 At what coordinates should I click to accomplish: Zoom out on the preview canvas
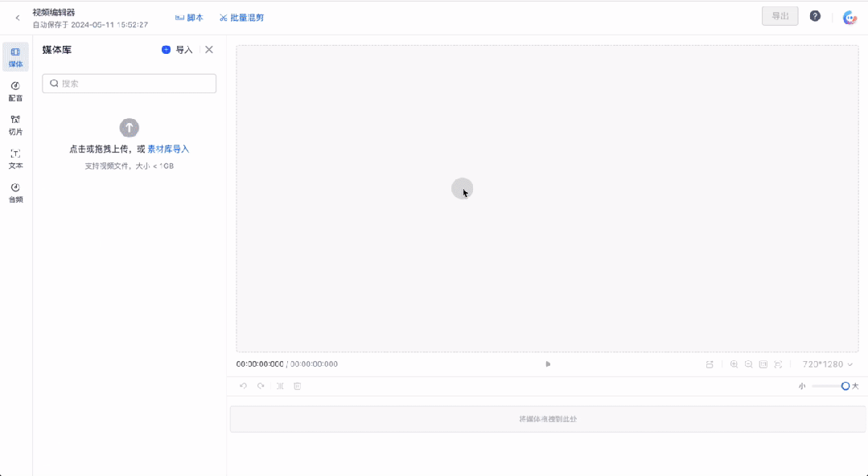tap(748, 364)
